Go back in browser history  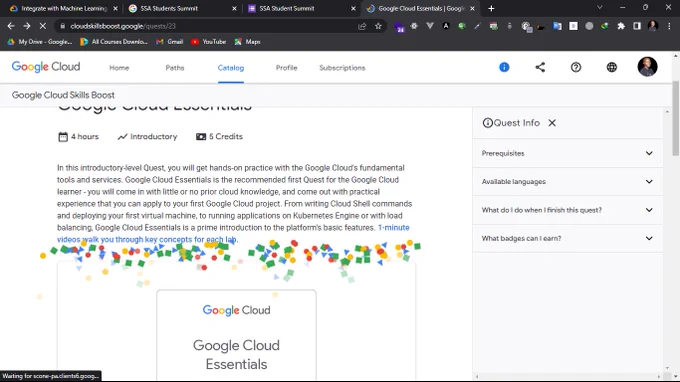[x=11, y=26]
